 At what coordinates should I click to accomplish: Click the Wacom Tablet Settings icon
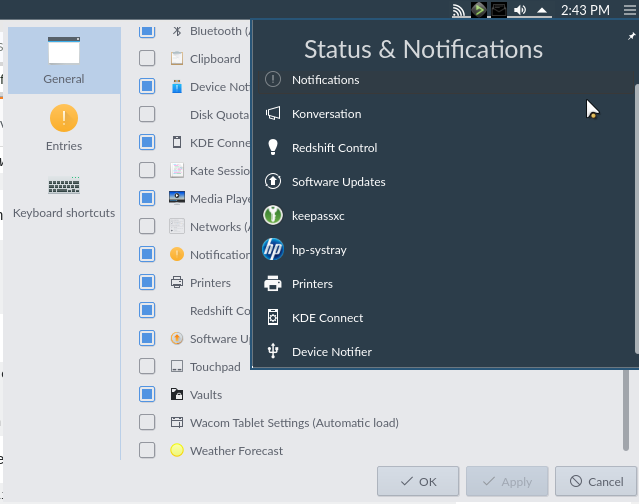(x=177, y=422)
